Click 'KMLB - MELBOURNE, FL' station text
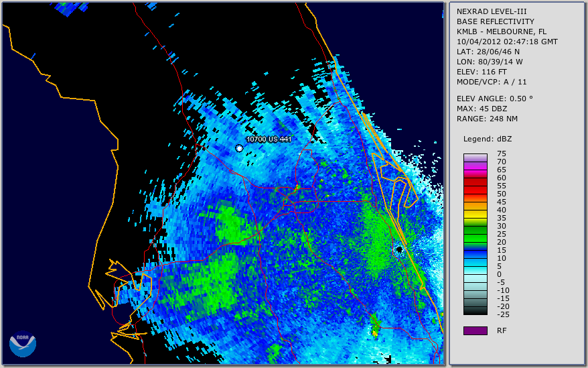The image size is (588, 368). click(501, 32)
